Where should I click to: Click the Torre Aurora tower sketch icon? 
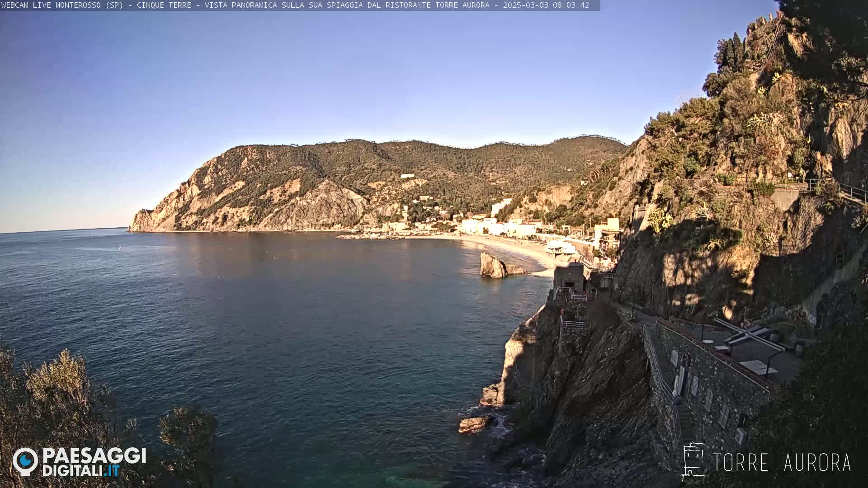[693, 461]
